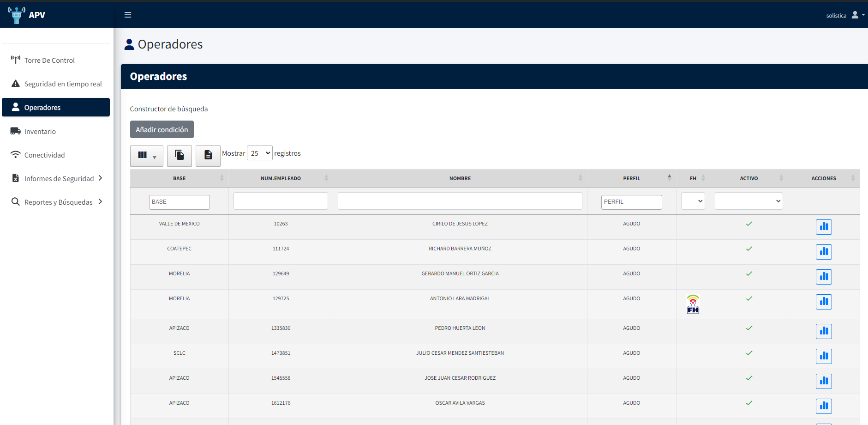Focus the BASE filter input
The image size is (868, 425).
(180, 202)
